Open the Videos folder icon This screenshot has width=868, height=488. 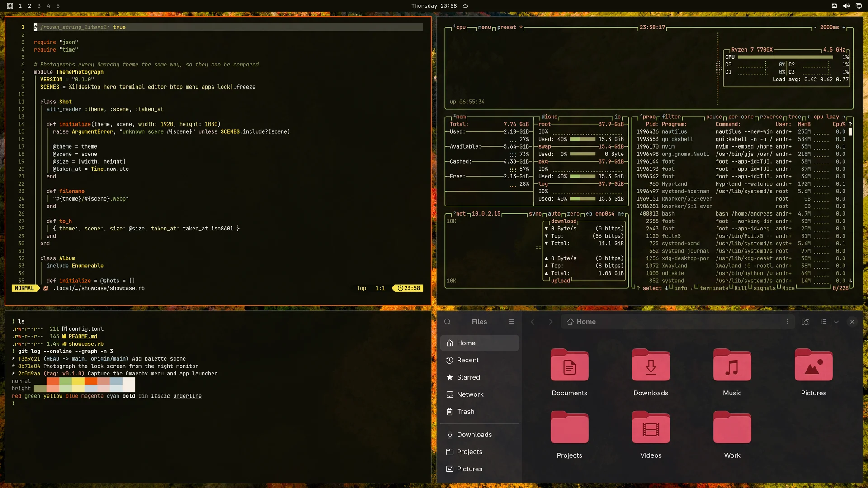(x=651, y=427)
